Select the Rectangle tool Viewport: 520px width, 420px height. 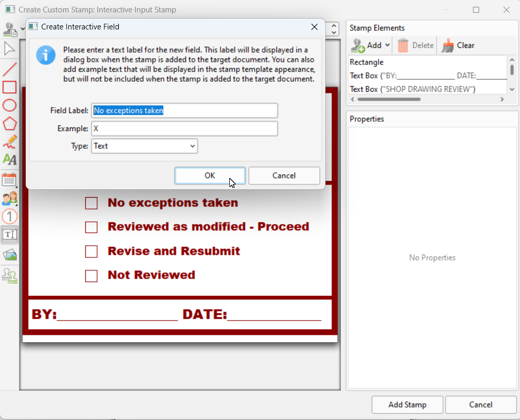9,87
